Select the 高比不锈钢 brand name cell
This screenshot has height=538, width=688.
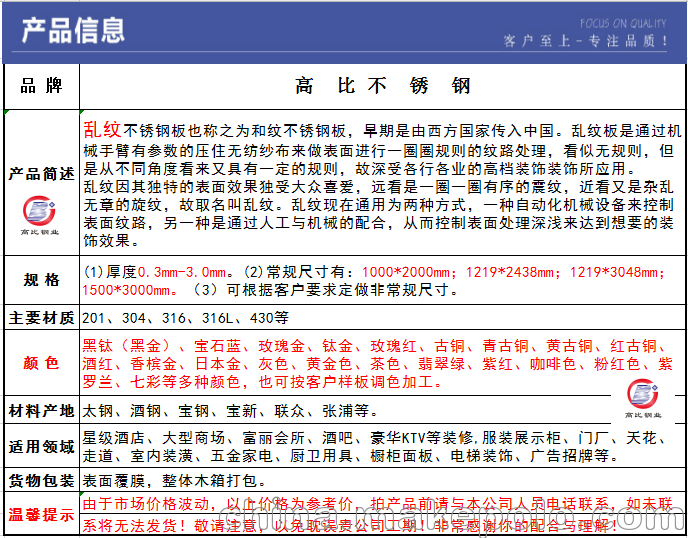pos(383,86)
